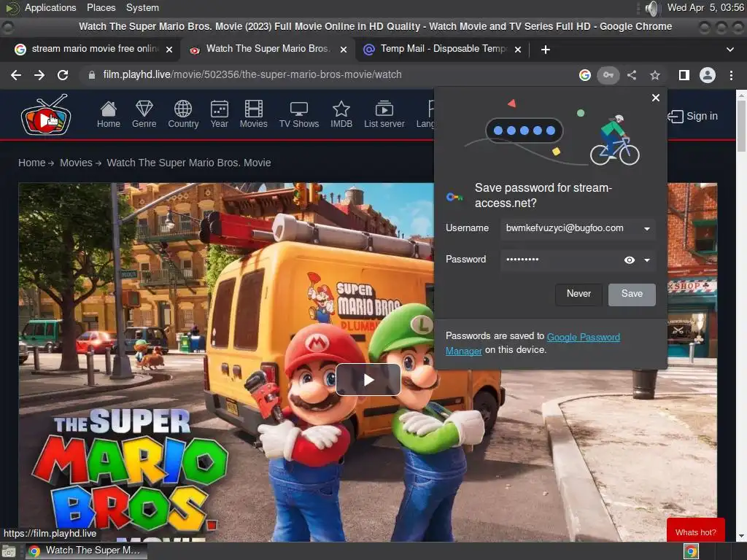The image size is (747, 560).
Task: Click the volume speaker icon in system panel
Action: tap(651, 8)
